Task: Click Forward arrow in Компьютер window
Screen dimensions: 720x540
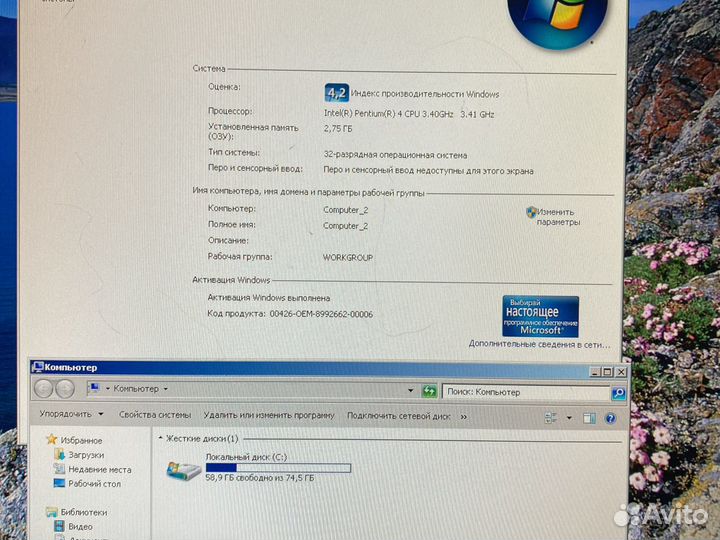Action: tap(65, 389)
